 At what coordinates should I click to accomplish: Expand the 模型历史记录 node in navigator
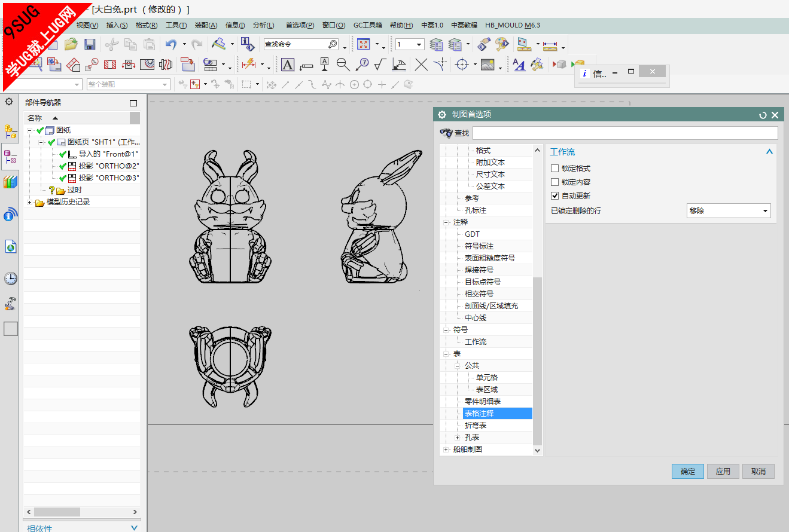[x=30, y=203]
